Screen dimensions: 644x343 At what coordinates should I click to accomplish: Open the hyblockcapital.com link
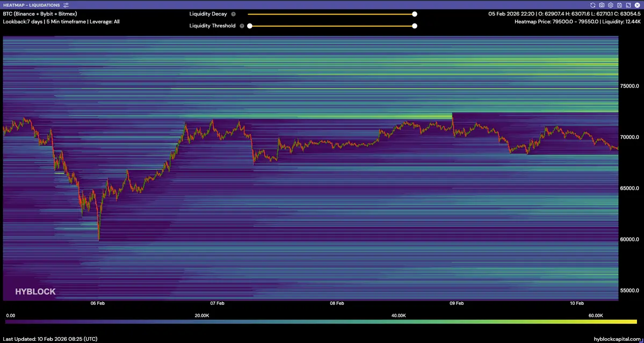tap(617, 339)
